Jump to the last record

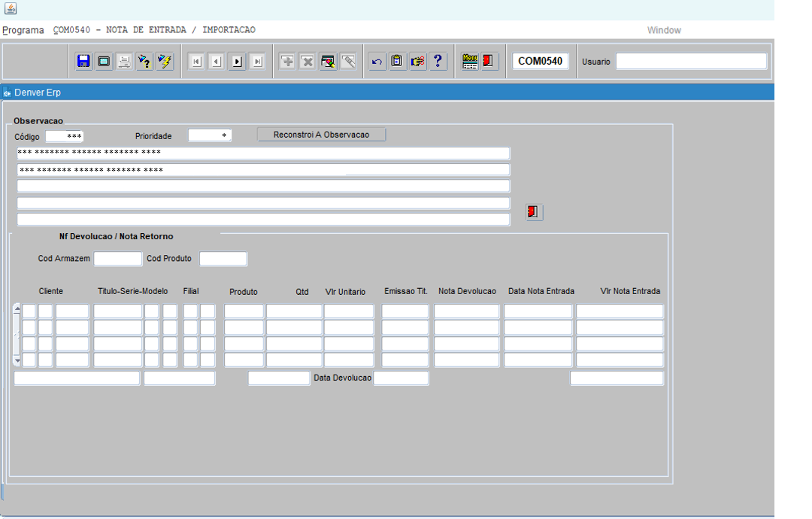pyautogui.click(x=257, y=62)
